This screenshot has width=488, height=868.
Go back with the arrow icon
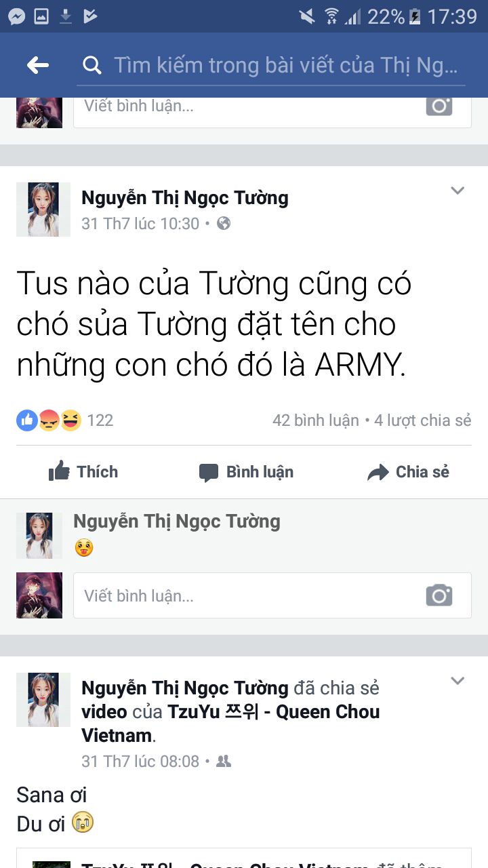pos(38,65)
